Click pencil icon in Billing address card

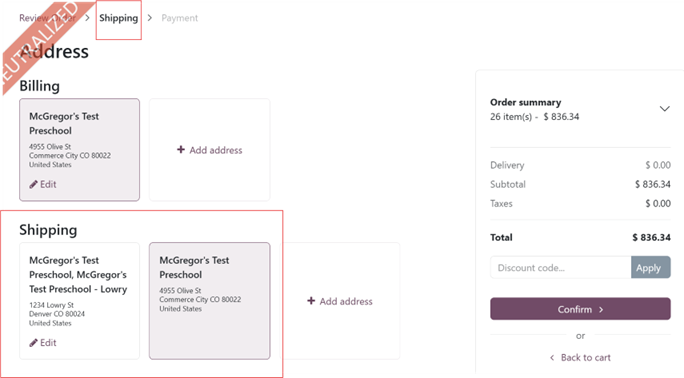pyautogui.click(x=34, y=184)
